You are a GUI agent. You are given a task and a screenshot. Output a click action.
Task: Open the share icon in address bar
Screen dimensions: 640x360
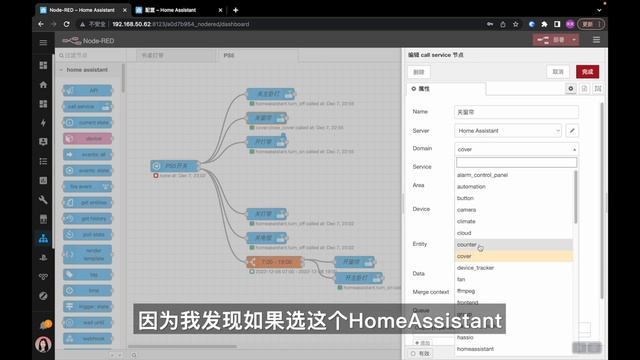tap(503, 24)
